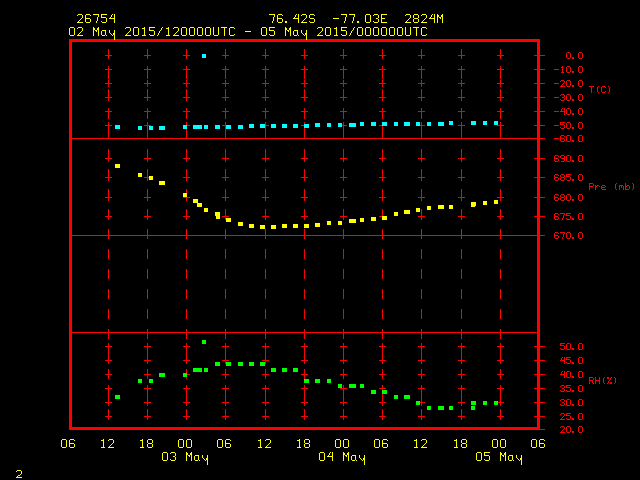Click the 690.0 pressure axis label
640x480 pixels.
(x=568, y=159)
